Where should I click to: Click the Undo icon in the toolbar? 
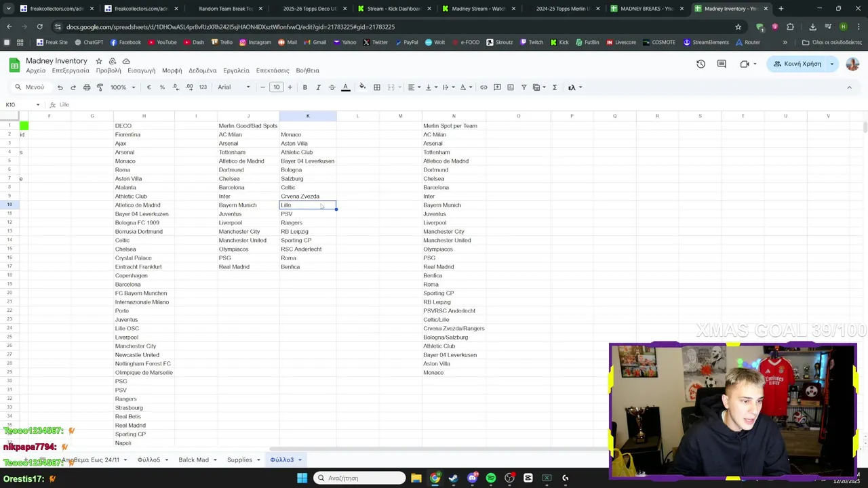tap(60, 87)
